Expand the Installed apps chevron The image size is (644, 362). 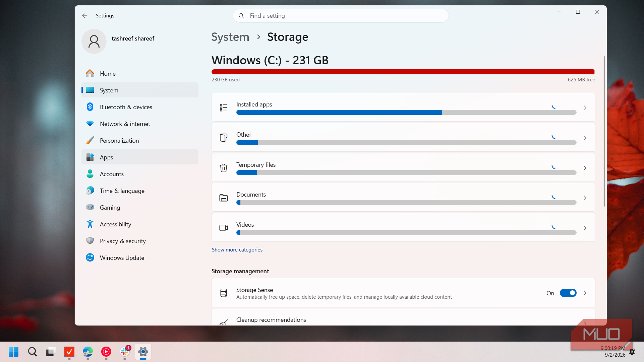point(585,107)
